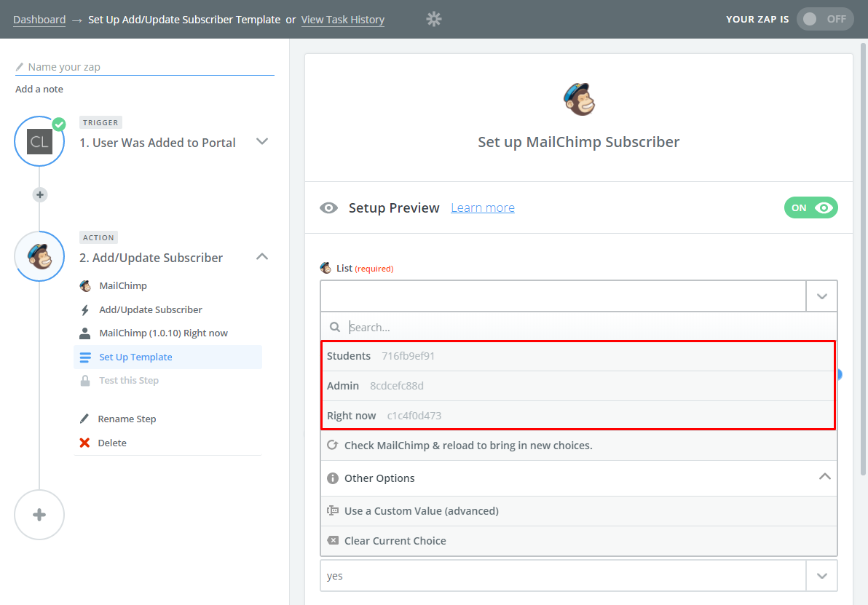Click the list lines icon for Set Up Template
868x605 pixels.
85,357
